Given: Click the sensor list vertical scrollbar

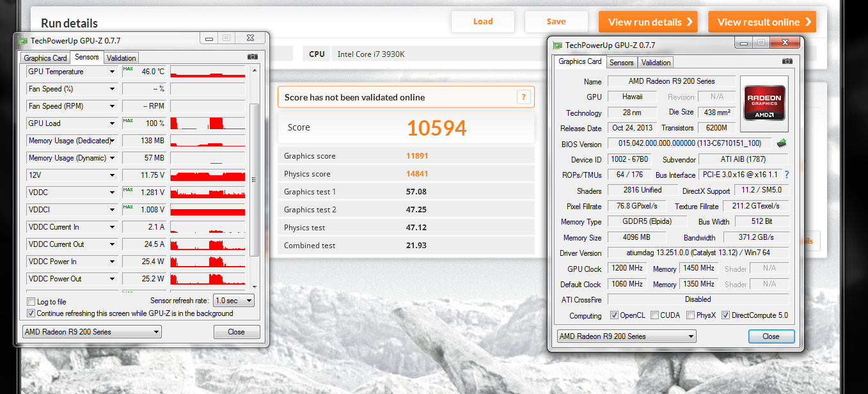Looking at the screenshot, I should (x=255, y=179).
